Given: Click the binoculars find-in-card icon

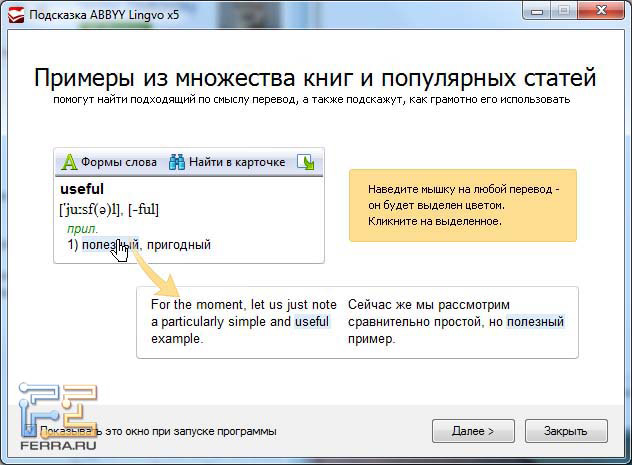Looking at the screenshot, I should (x=177, y=162).
